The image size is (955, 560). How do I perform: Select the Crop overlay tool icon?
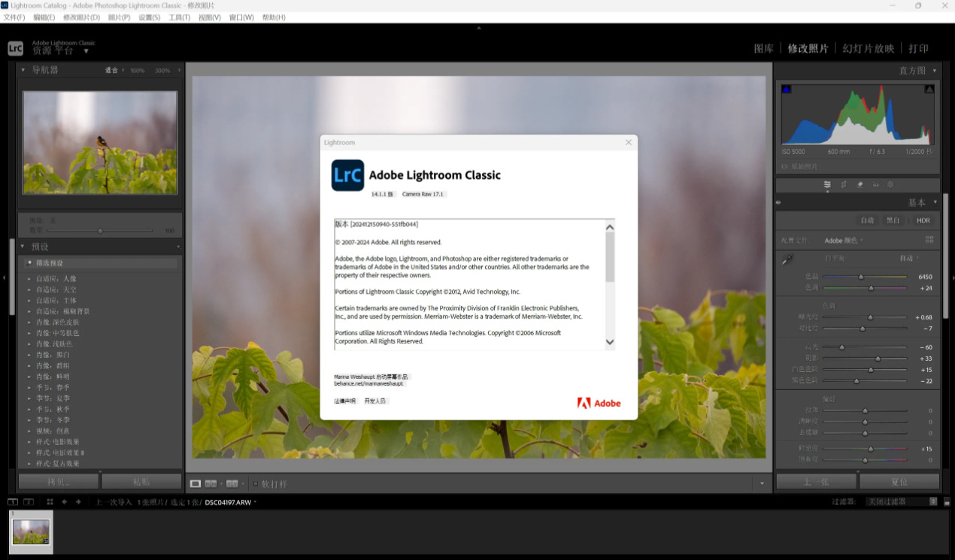(x=844, y=184)
